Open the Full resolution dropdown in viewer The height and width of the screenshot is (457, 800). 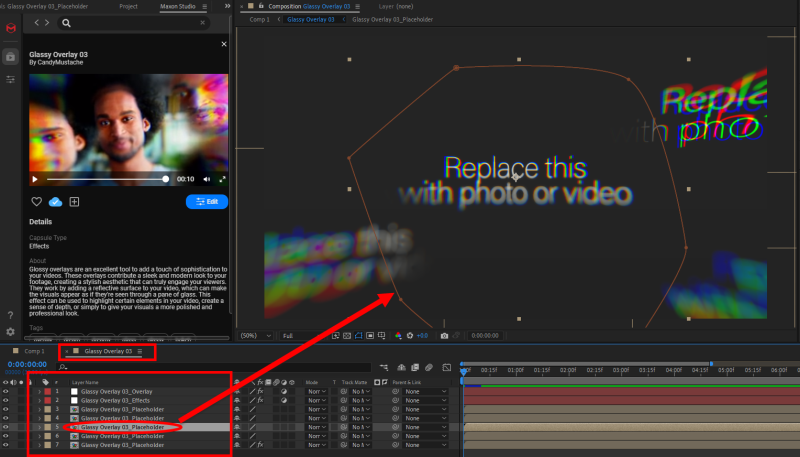tap(292, 336)
